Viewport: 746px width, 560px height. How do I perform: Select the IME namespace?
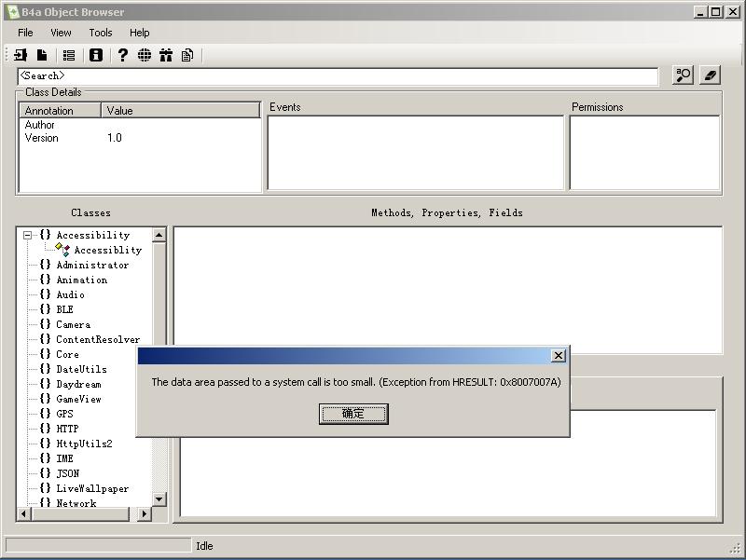coord(64,458)
